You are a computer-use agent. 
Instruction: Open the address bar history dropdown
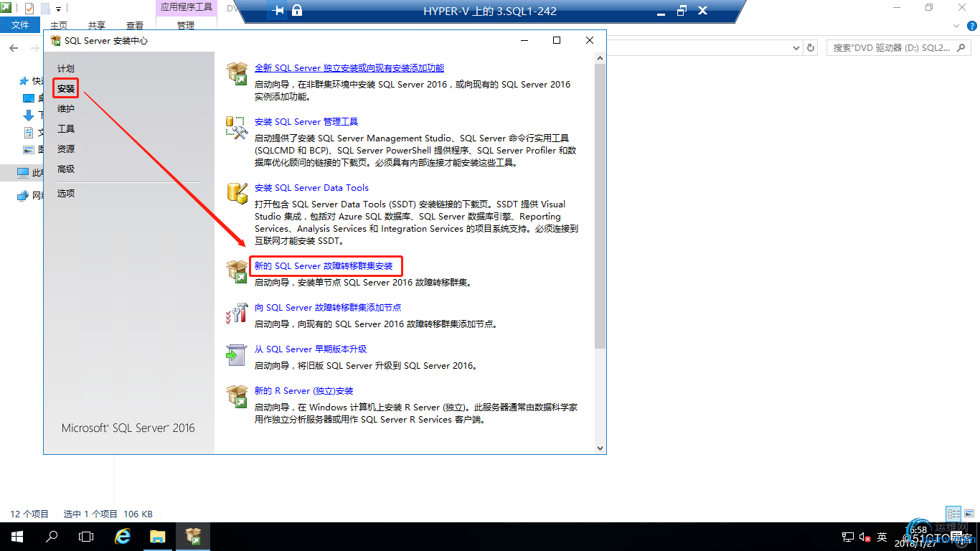796,48
